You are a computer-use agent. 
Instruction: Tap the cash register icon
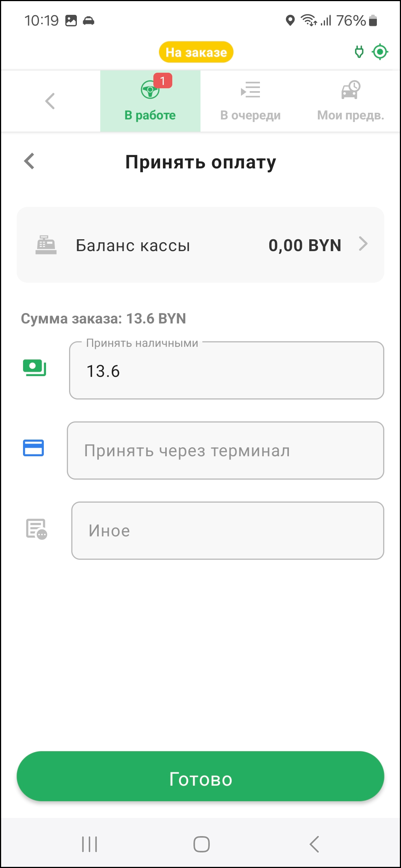[x=46, y=245]
